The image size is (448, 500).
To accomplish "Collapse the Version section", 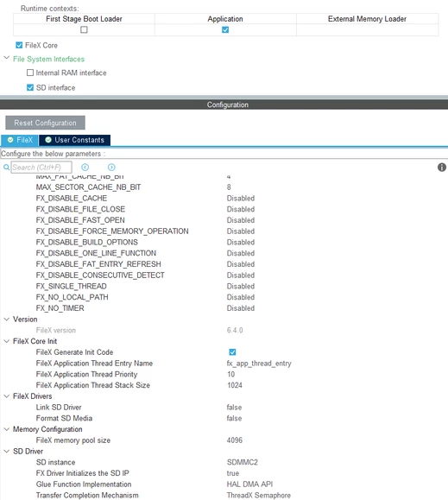I will coord(6,319).
